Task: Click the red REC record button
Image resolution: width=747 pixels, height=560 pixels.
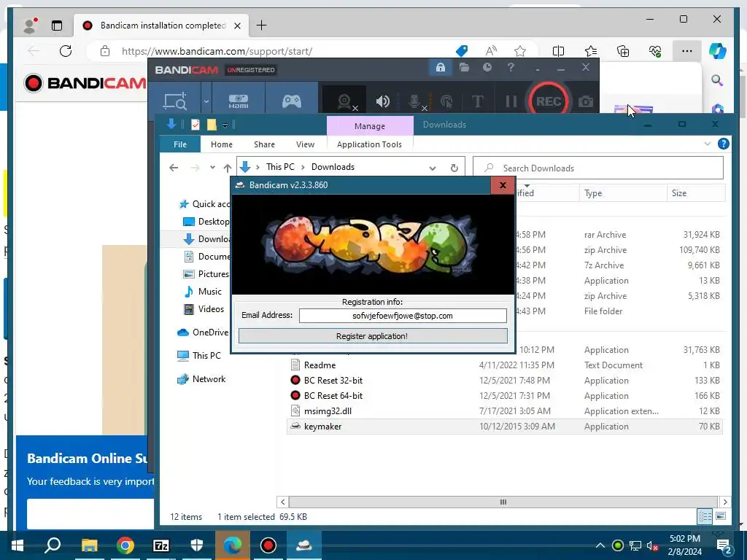Action: 549,101
